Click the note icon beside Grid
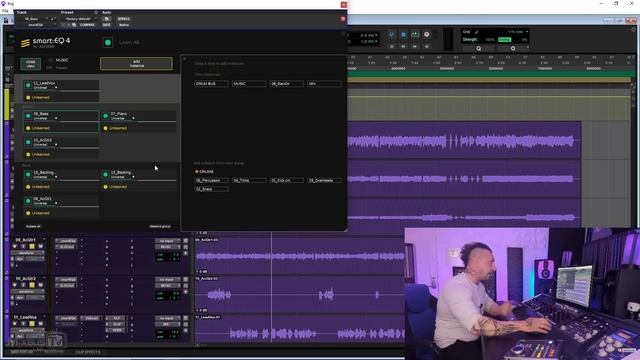 (x=476, y=31)
